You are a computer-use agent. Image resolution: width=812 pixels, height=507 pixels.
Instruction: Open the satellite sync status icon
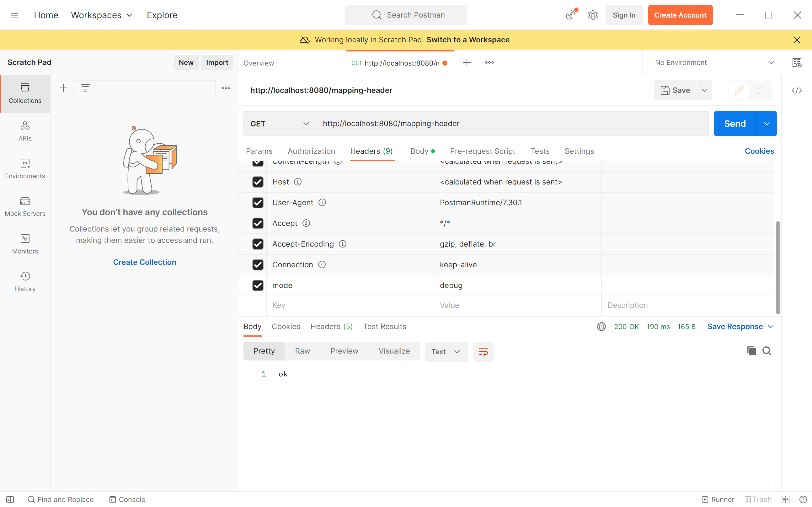[571, 15]
